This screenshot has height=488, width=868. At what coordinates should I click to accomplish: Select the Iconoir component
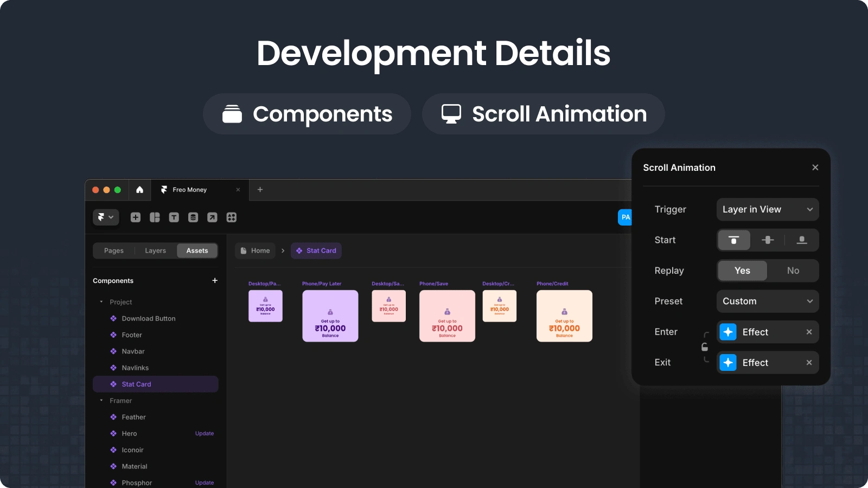point(156,450)
